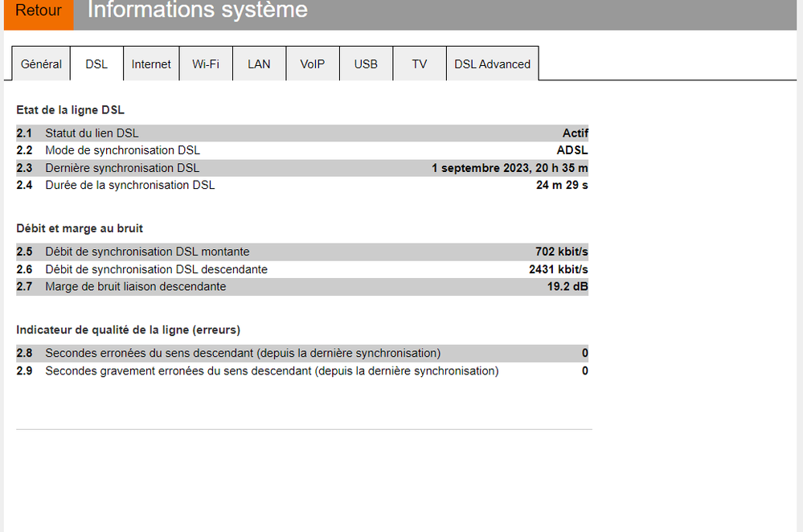Switch to the VoIP tab
The width and height of the screenshot is (803, 532).
click(x=313, y=64)
